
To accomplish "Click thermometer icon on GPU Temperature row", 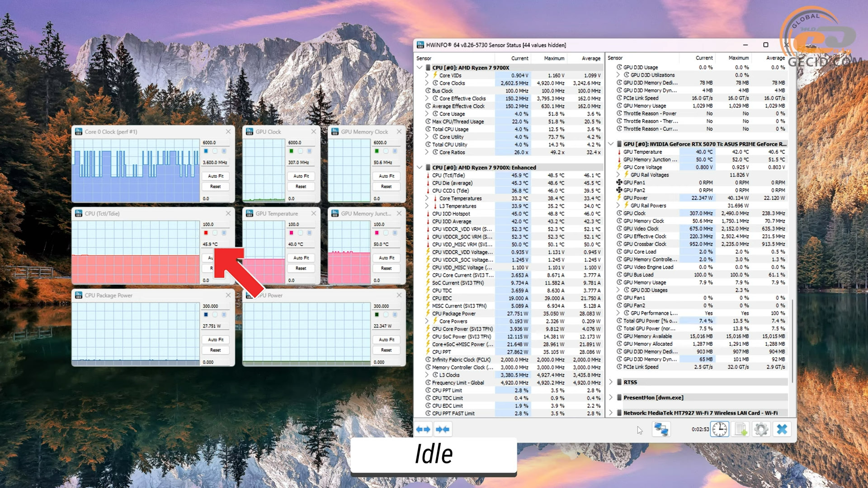I will [x=619, y=152].
